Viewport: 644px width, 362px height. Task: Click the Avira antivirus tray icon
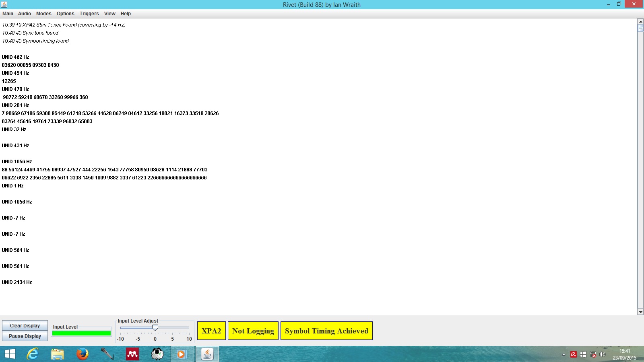click(574, 354)
